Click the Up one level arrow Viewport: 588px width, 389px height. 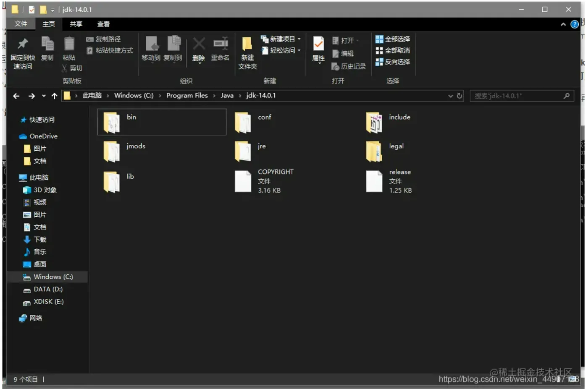[x=54, y=96]
